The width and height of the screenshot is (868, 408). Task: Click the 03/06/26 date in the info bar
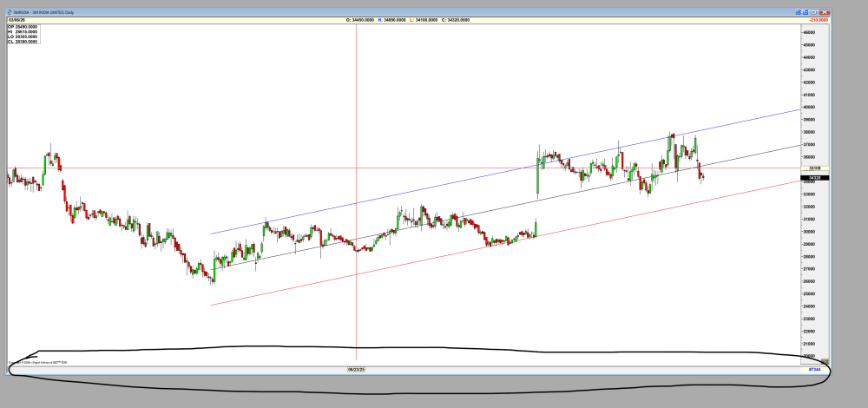[x=18, y=19]
